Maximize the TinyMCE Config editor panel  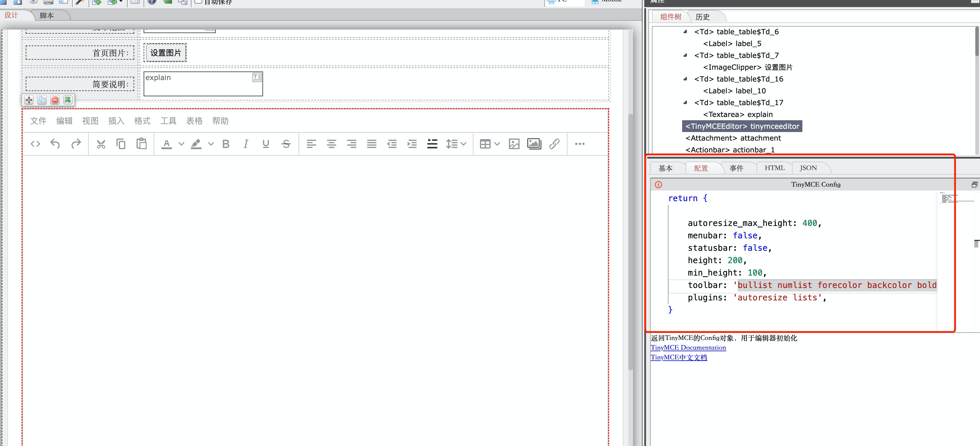974,185
